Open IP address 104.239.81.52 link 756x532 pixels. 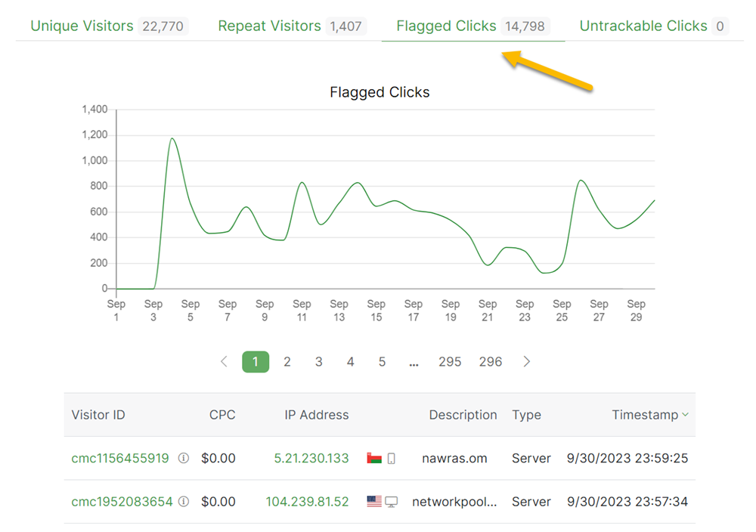tap(307, 502)
